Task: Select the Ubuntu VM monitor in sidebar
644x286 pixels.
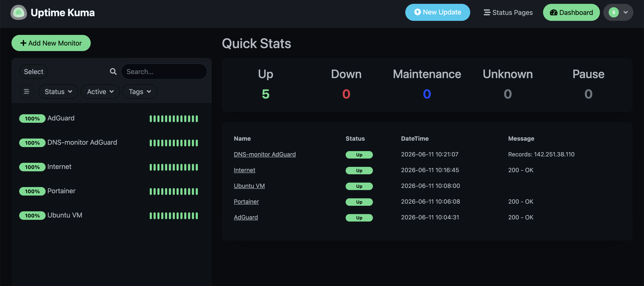Action: [112, 215]
